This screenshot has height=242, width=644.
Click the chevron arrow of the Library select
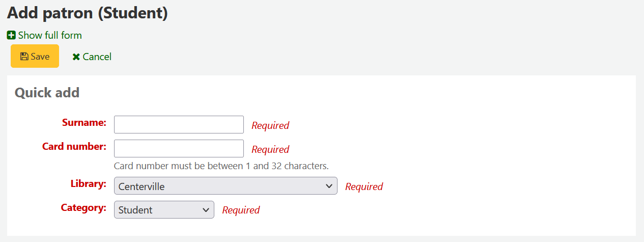[x=329, y=186]
